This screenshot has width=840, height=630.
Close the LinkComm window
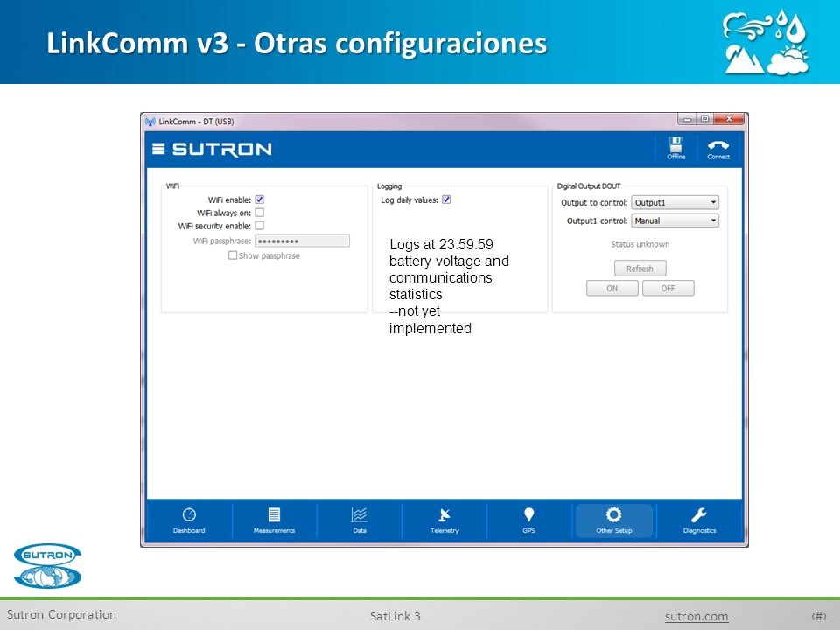(729, 119)
